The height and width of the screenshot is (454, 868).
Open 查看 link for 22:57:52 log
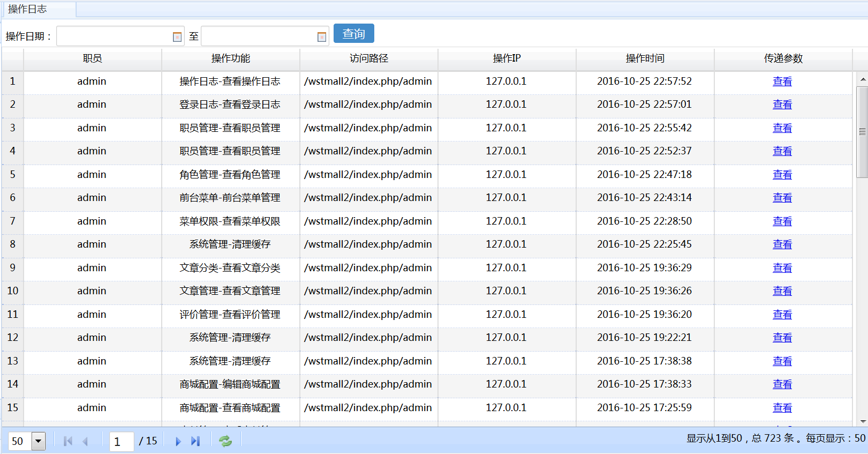click(x=782, y=81)
